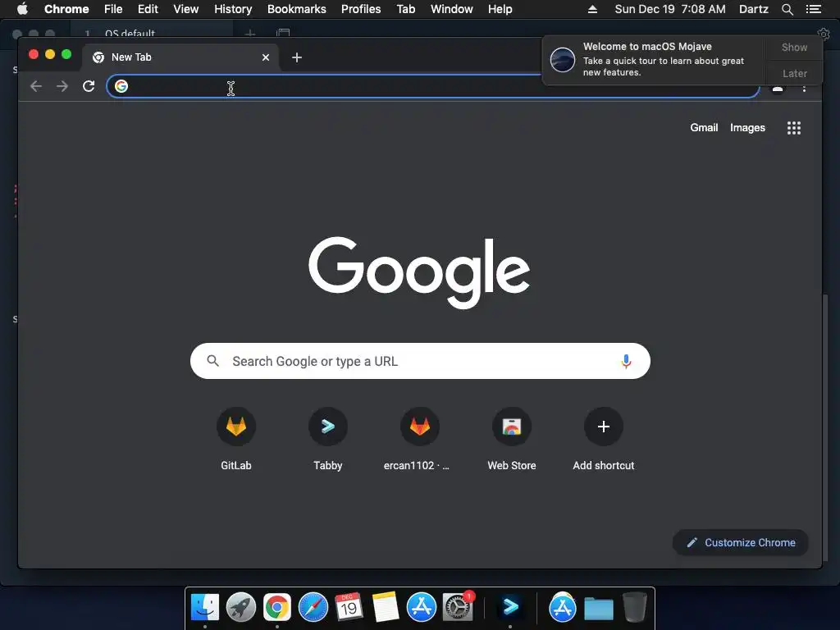Open the View menu
The image size is (840, 630).
(x=186, y=9)
